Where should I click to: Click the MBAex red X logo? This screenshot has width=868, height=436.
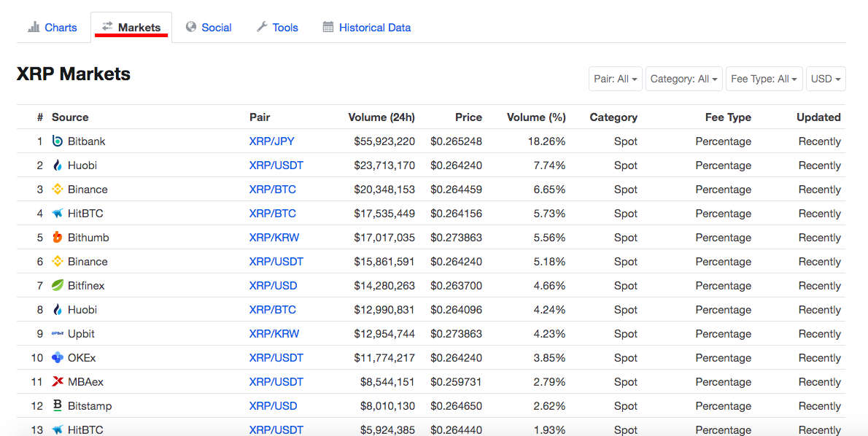(x=57, y=381)
